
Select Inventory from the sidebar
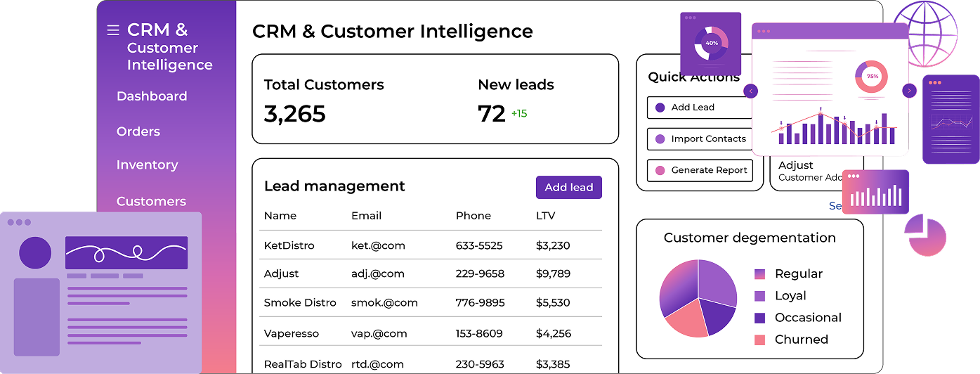(x=147, y=165)
